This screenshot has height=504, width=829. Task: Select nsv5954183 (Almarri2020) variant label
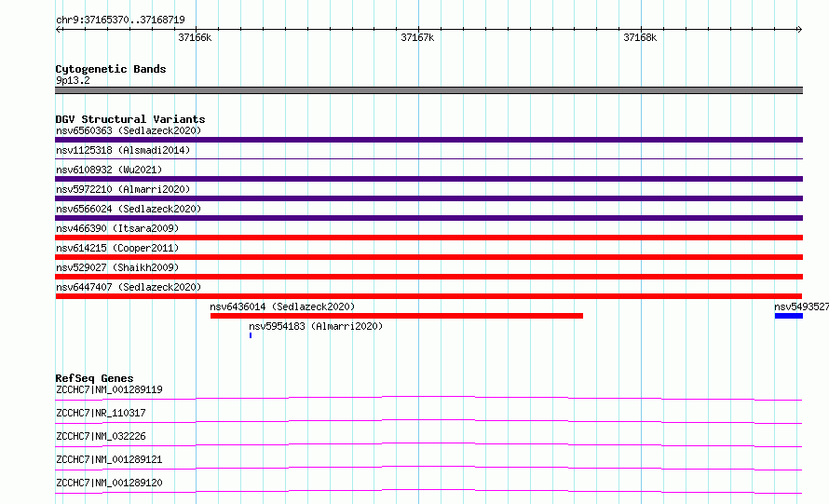pyautogui.click(x=316, y=326)
